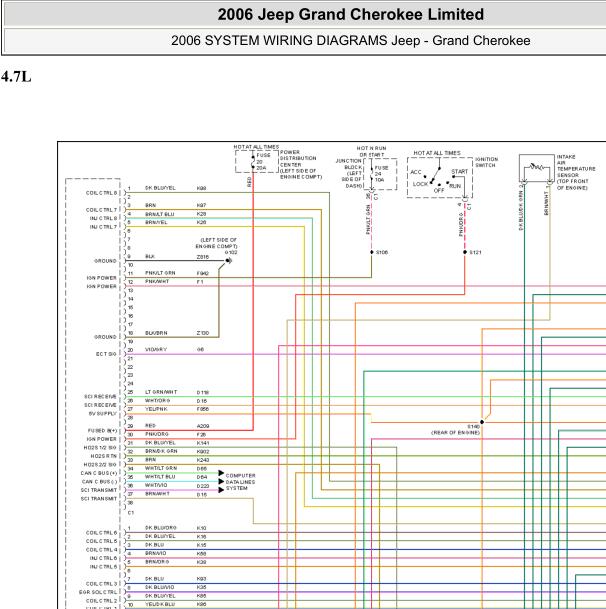The width and height of the screenshot is (606, 609).
Task: Click the "COIL CTRL 4" pin label
Action: (x=101, y=550)
